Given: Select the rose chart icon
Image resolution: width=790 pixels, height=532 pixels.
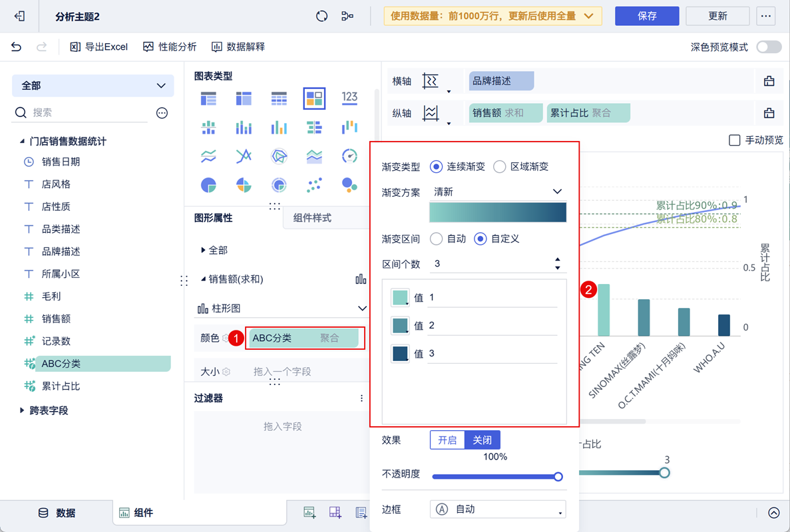Looking at the screenshot, I should pos(244,186).
